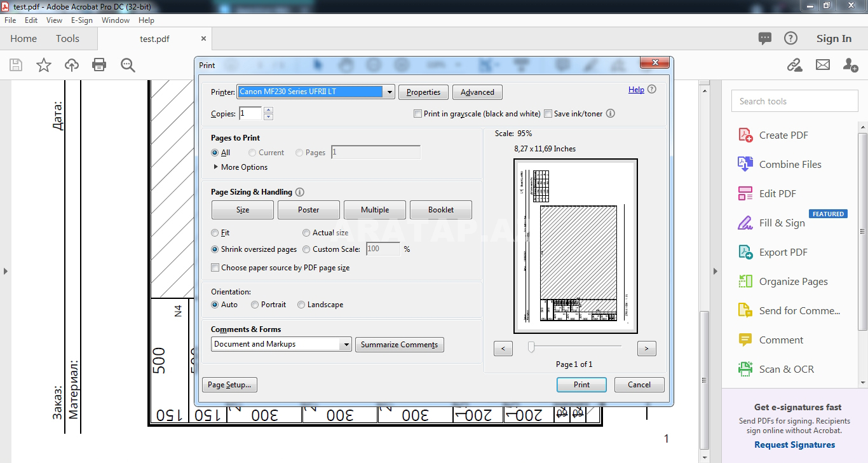The height and width of the screenshot is (463, 868).
Task: Switch to the Tools tab
Action: click(x=67, y=39)
